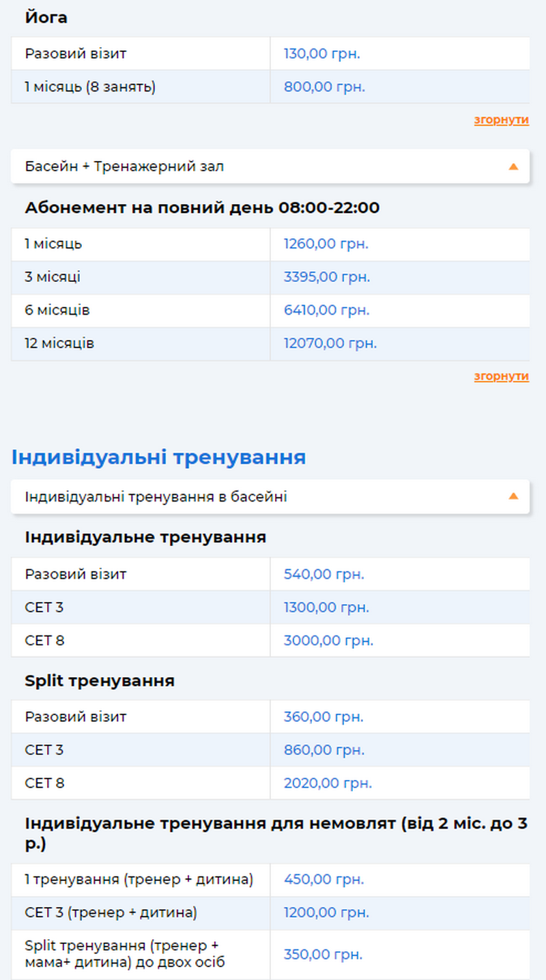This screenshot has width=546, height=980.
Task: Select the 1260,00 грн. monthly price
Action: pos(326,244)
